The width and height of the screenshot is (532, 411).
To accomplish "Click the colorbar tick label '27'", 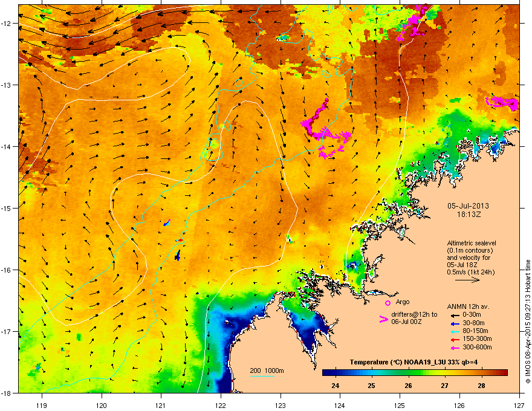I will coord(444,386).
